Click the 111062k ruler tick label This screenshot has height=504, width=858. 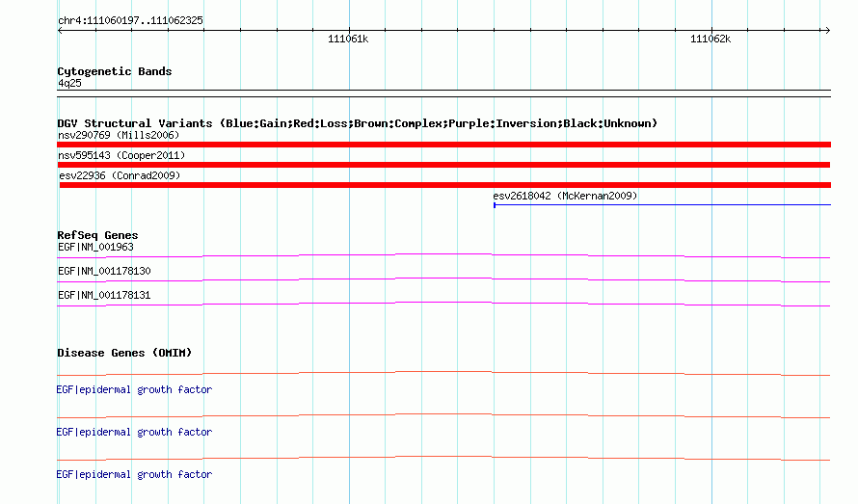(711, 39)
